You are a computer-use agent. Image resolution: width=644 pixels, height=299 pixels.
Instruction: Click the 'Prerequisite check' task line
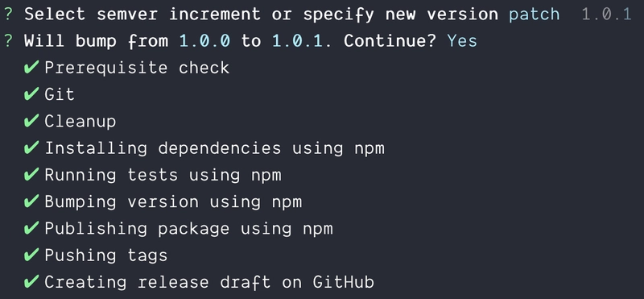(x=137, y=68)
